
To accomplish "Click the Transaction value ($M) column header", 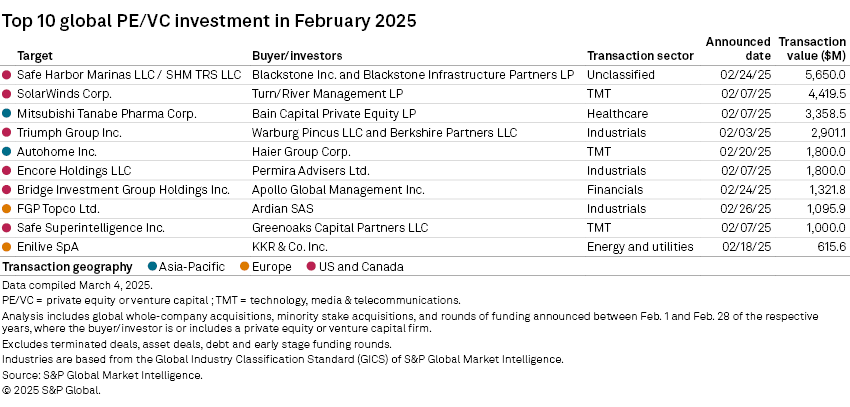I will pyautogui.click(x=812, y=48).
